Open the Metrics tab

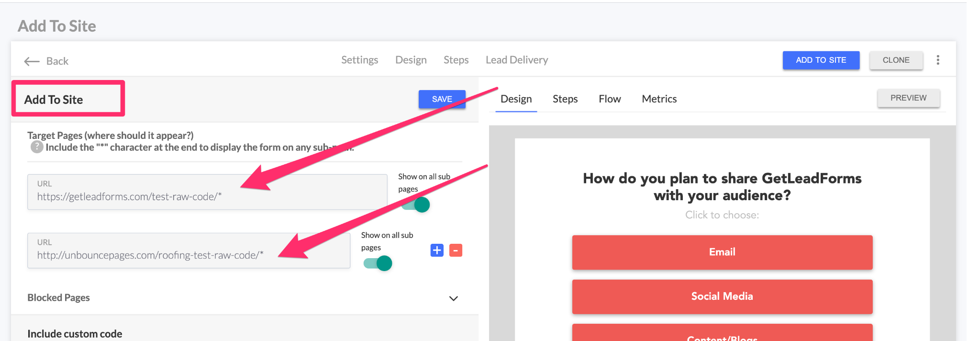pos(659,99)
